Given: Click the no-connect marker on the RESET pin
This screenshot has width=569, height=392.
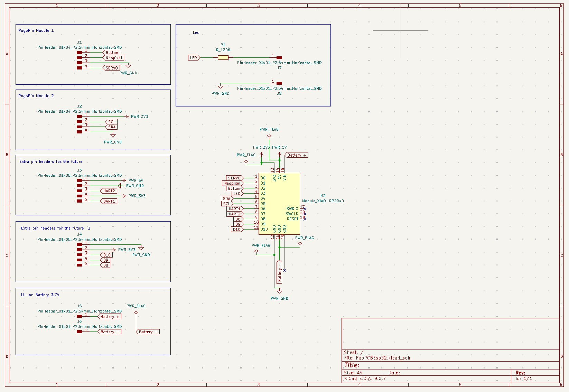Looking at the screenshot, I should 305,219.
